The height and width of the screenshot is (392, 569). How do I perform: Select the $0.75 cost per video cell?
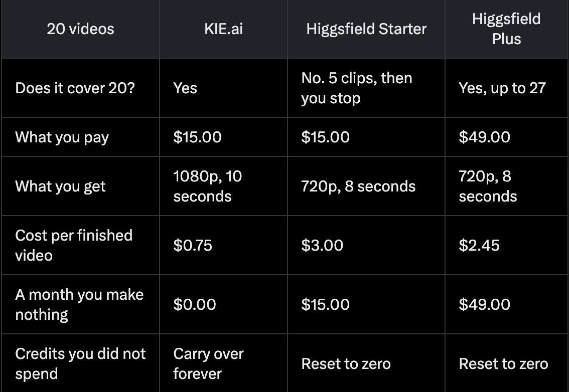pyautogui.click(x=192, y=245)
